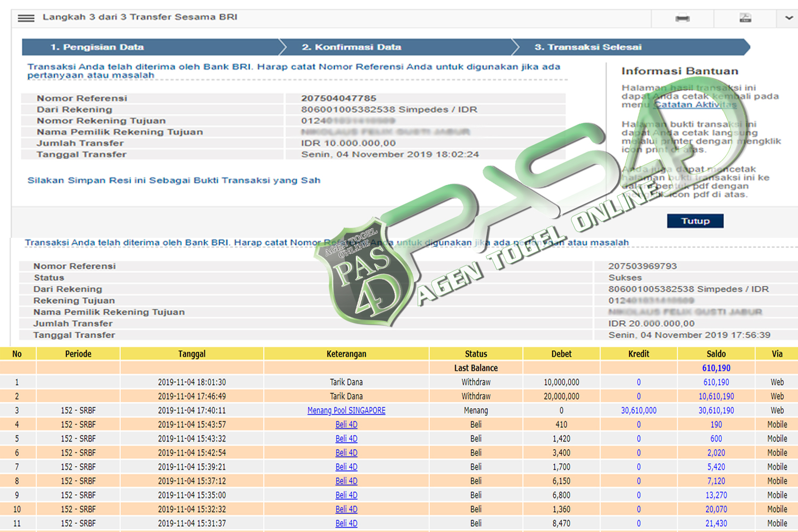Click the Tutup button
This screenshot has height=532, width=798.
click(x=695, y=221)
